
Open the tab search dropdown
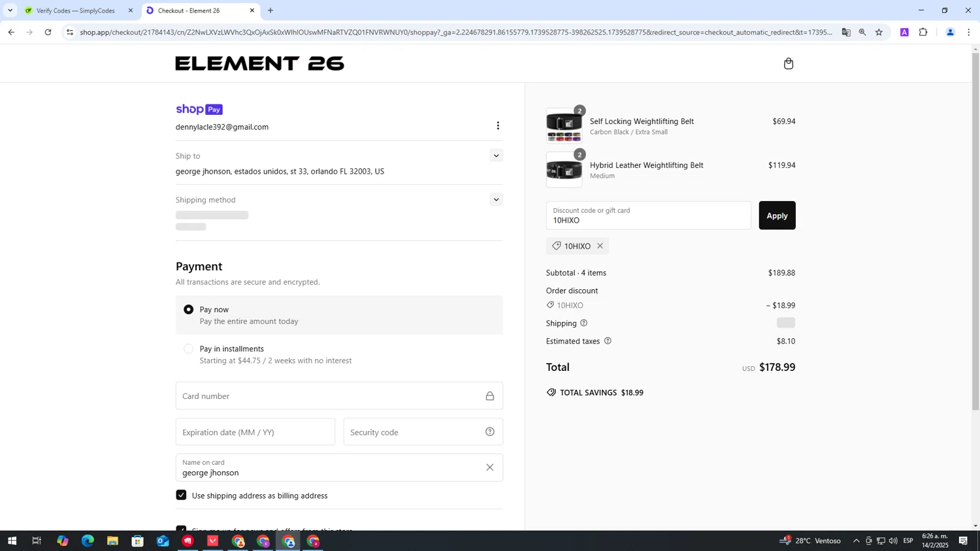tap(10, 10)
